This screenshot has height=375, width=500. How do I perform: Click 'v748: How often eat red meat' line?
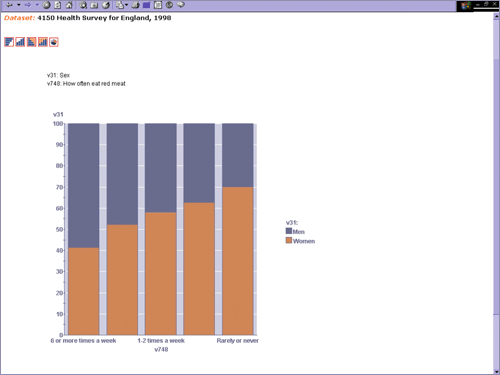[x=86, y=84]
